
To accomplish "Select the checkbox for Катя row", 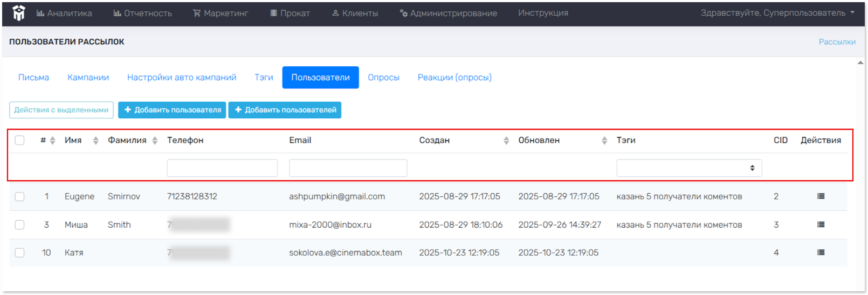I will [20, 252].
